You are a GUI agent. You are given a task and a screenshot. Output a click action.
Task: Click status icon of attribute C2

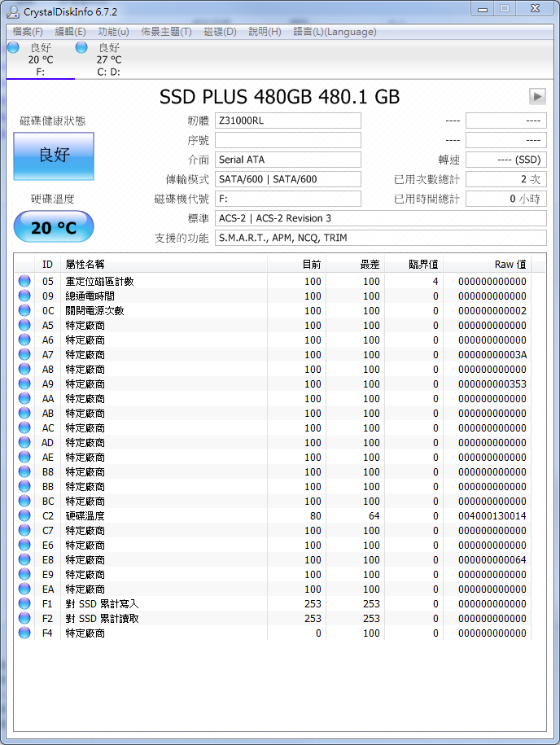point(24,516)
